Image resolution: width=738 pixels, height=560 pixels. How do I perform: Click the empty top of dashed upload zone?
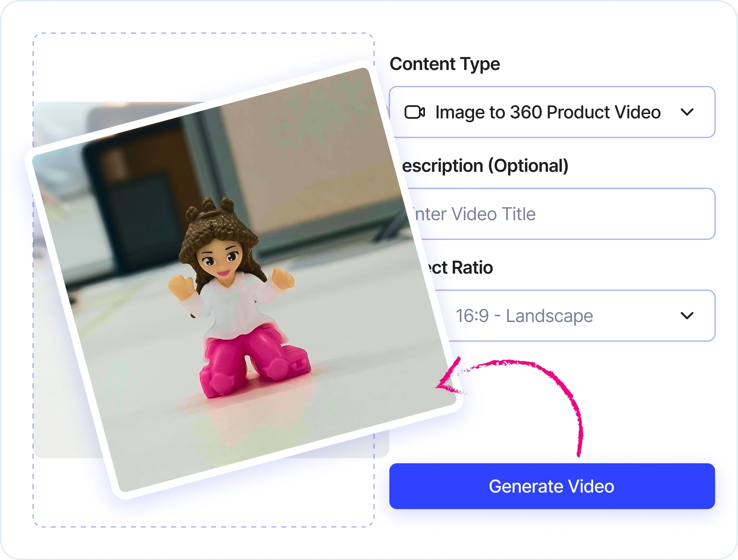pos(167,67)
